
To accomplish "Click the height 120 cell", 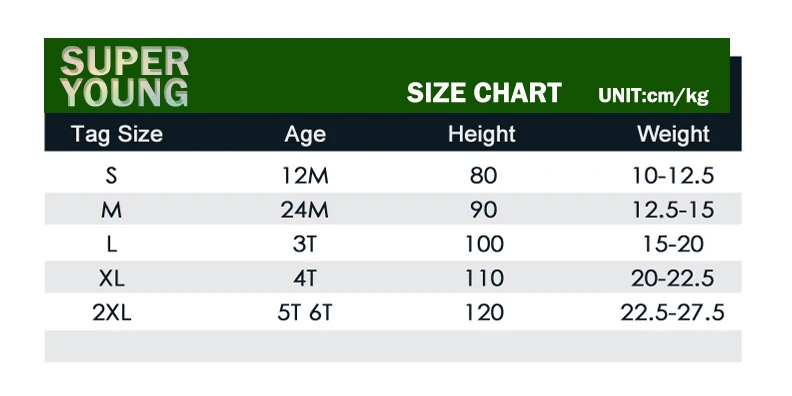I will pos(484,313).
